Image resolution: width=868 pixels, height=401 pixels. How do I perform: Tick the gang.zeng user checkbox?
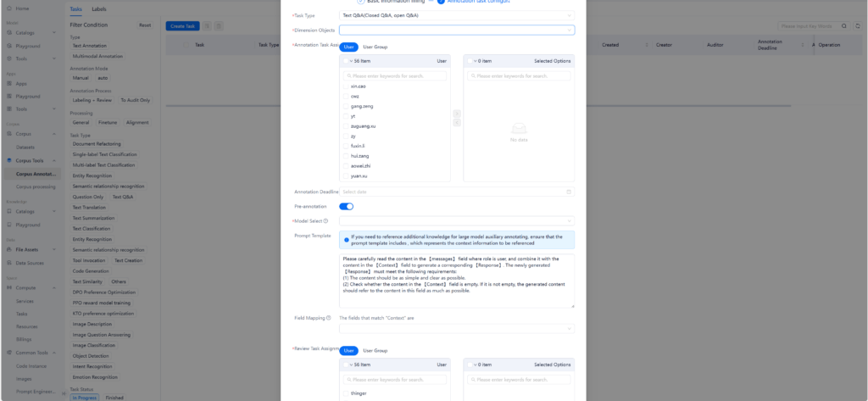[346, 106]
